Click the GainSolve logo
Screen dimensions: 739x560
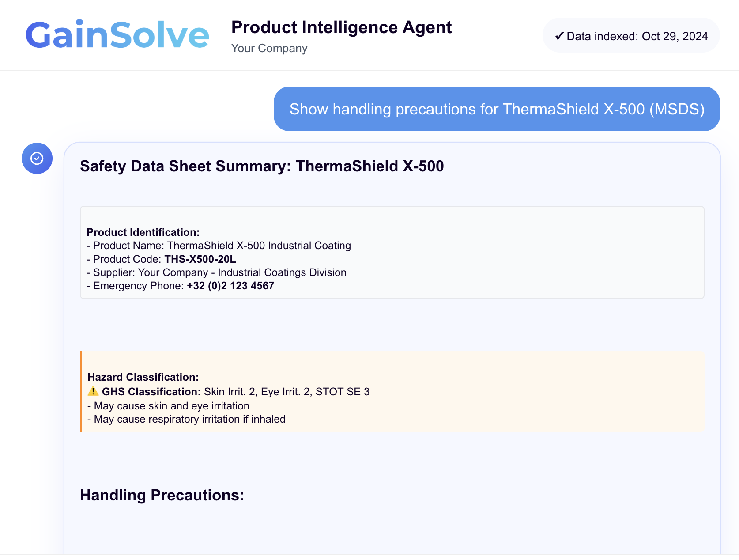(117, 35)
